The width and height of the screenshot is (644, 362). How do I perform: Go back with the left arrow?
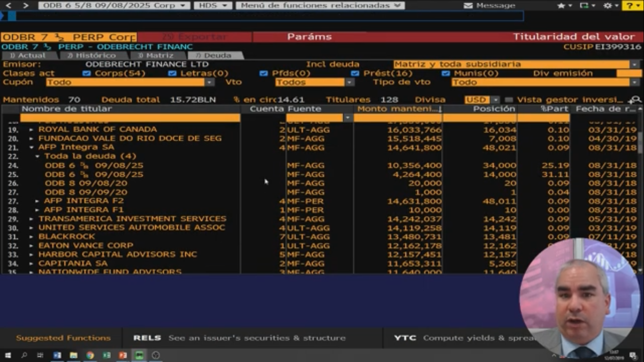coord(8,6)
